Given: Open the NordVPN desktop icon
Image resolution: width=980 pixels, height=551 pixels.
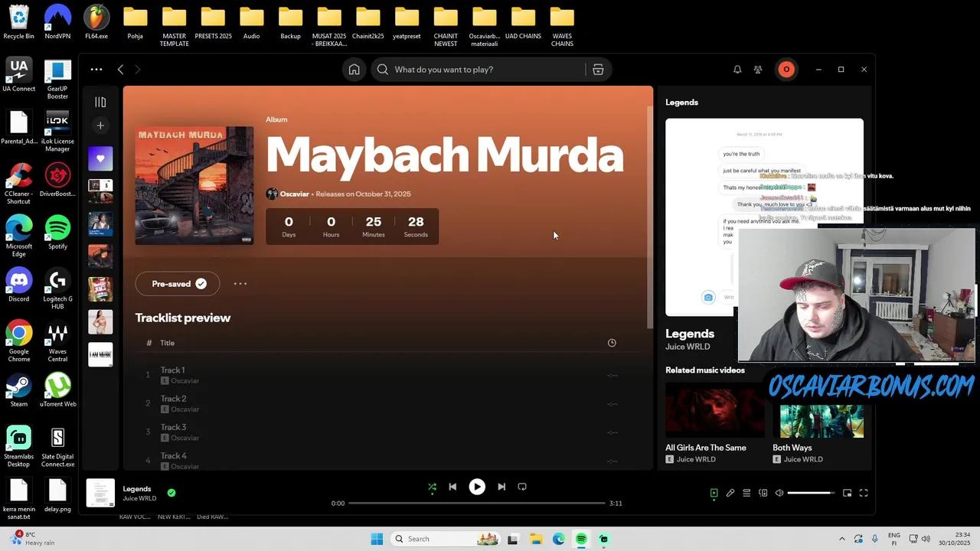Looking at the screenshot, I should click(x=57, y=21).
